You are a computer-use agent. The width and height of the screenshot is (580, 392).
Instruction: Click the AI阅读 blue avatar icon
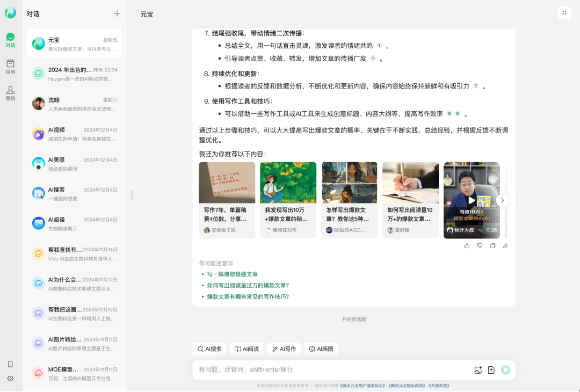[x=39, y=223]
